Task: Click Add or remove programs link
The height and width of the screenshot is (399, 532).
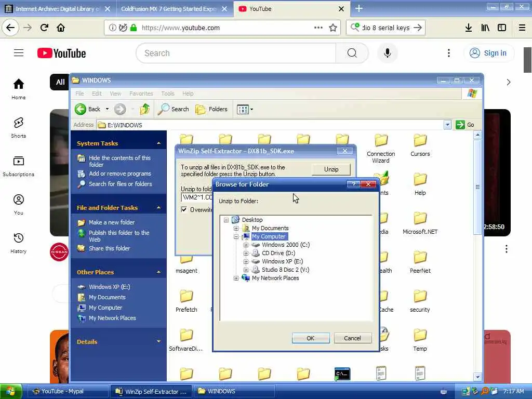Action: click(x=120, y=174)
